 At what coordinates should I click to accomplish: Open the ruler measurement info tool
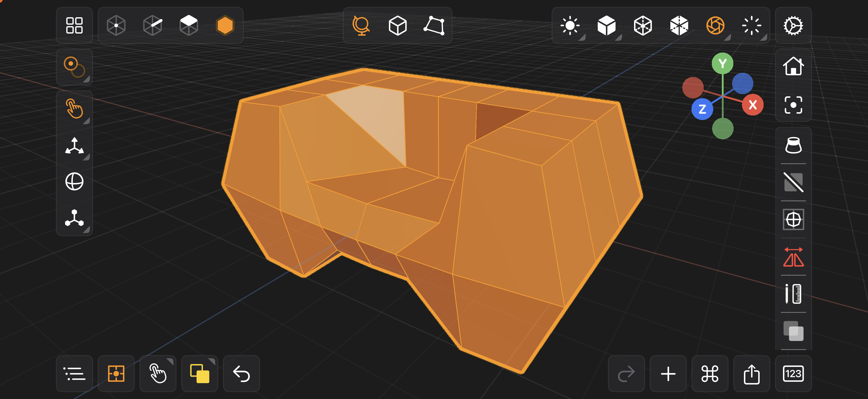(x=793, y=294)
